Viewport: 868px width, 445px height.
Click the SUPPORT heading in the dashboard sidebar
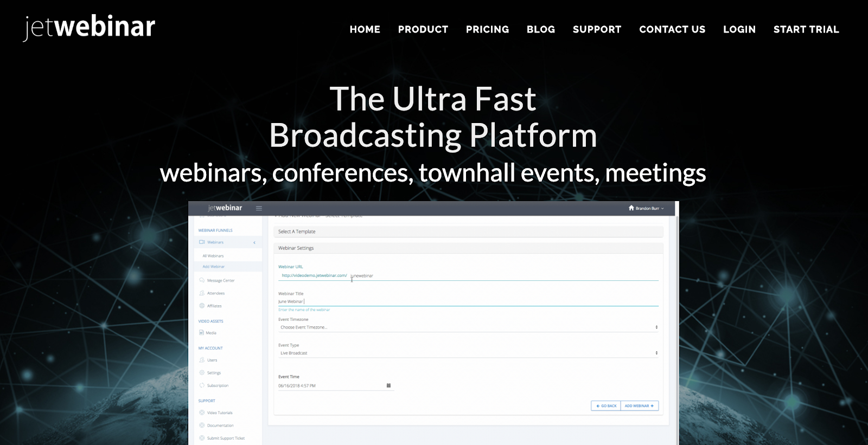click(x=207, y=401)
